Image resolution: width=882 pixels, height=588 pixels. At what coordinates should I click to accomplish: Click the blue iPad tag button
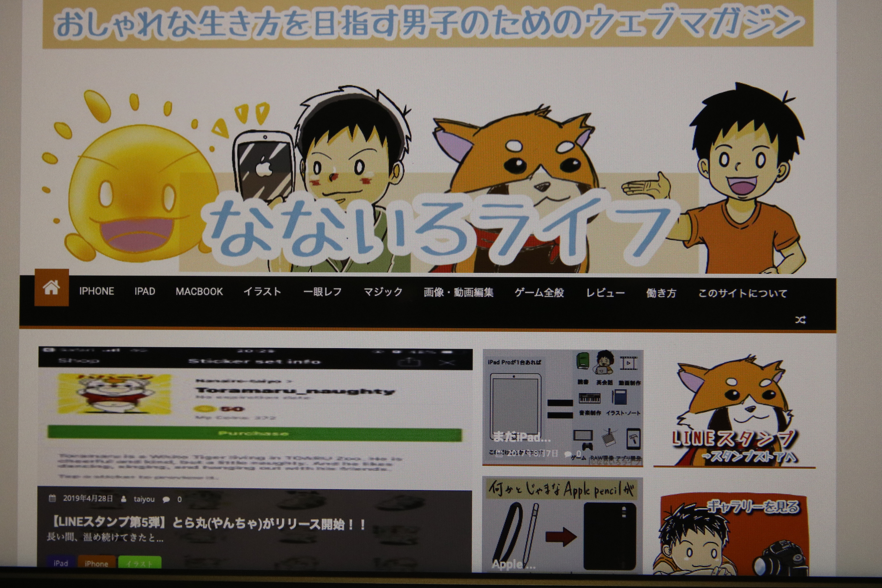61,563
